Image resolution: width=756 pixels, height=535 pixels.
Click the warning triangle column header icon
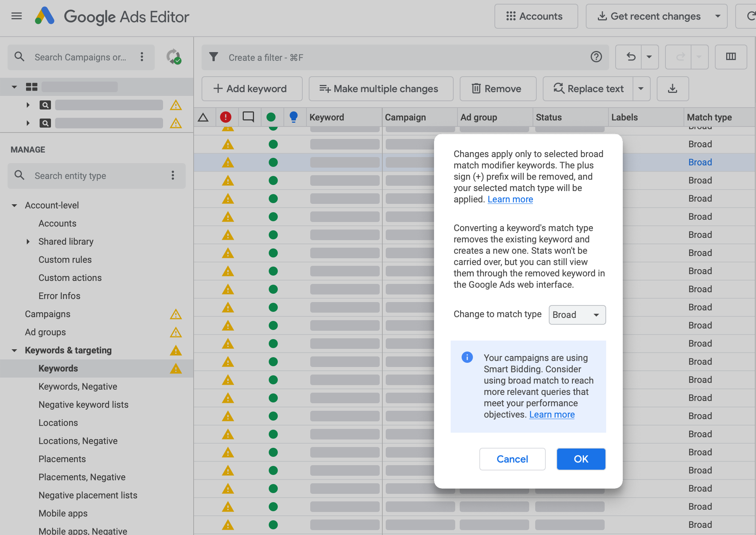click(x=204, y=117)
